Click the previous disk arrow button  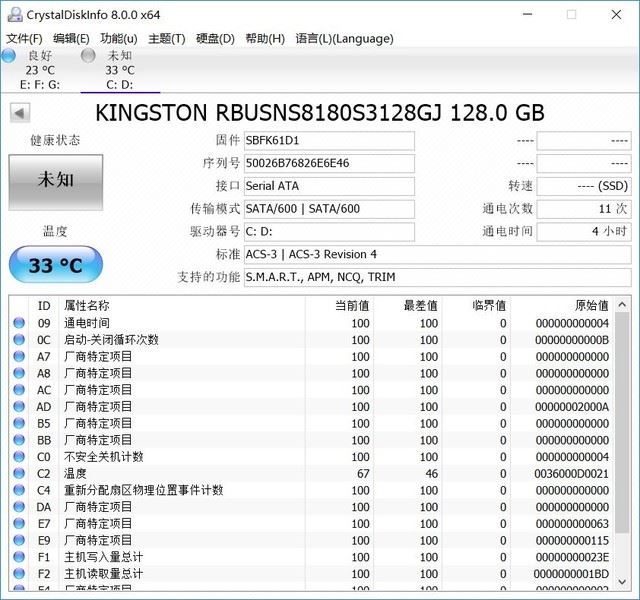tap(19, 113)
